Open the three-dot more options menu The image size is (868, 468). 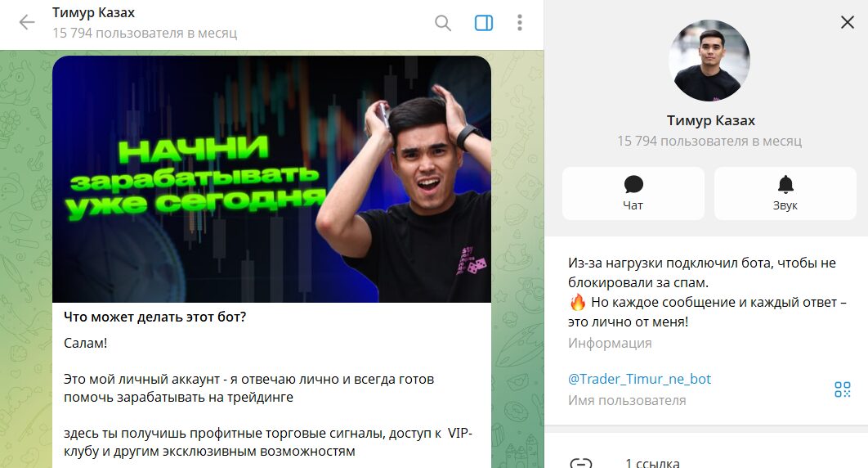519,23
